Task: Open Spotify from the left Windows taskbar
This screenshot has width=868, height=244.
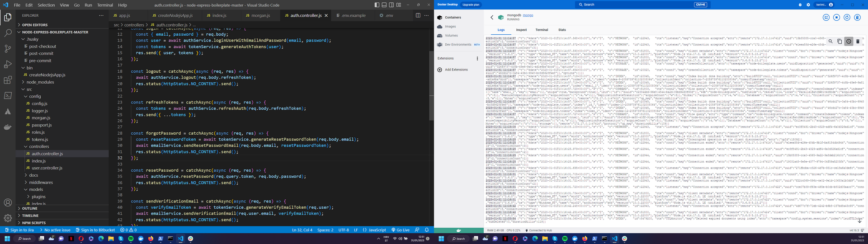Action: pos(131,239)
